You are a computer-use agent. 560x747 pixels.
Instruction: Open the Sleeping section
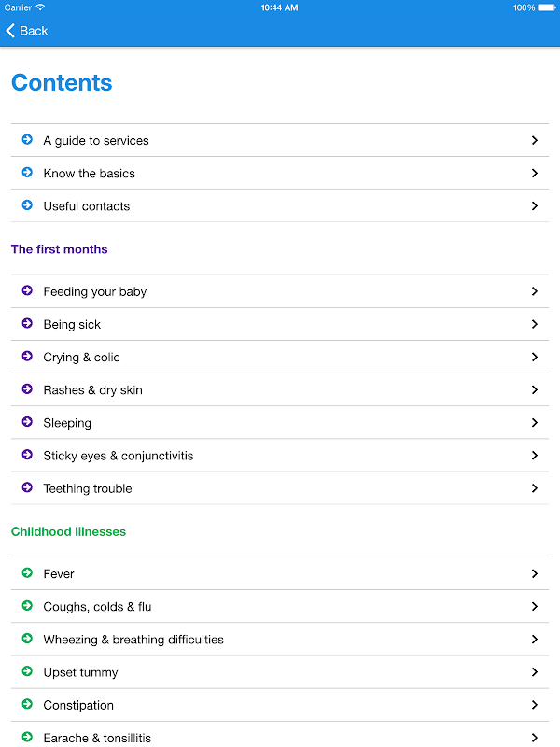67,423
